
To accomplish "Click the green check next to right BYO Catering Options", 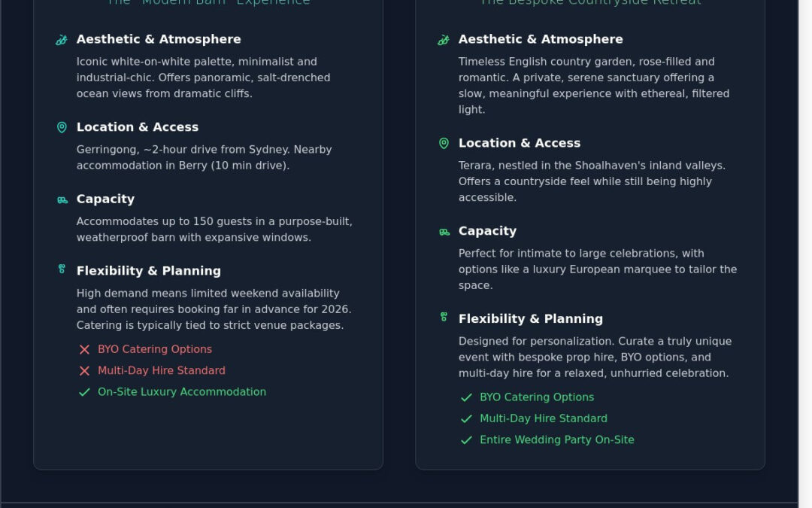I will pos(467,397).
